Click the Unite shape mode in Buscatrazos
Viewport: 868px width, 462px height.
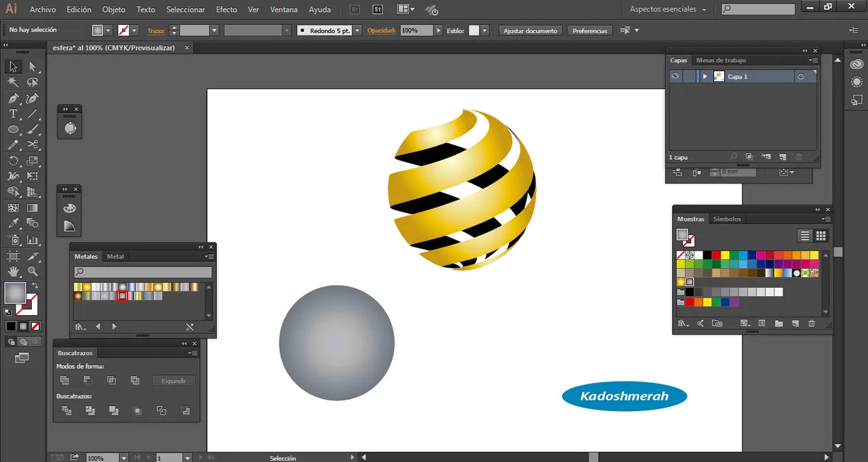(65, 381)
